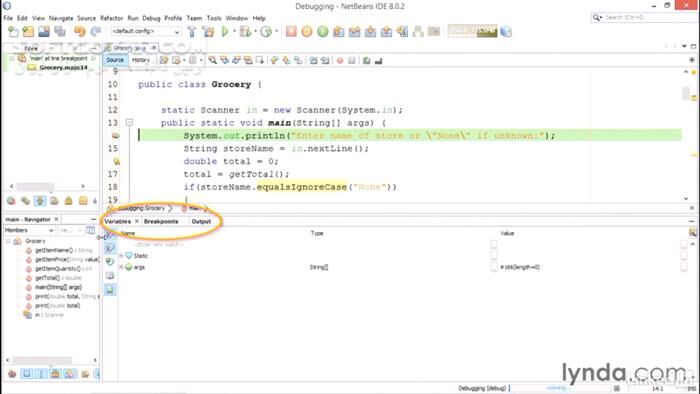The width and height of the screenshot is (700, 394).
Task: Click the Debug Project icon
Action: [245, 32]
